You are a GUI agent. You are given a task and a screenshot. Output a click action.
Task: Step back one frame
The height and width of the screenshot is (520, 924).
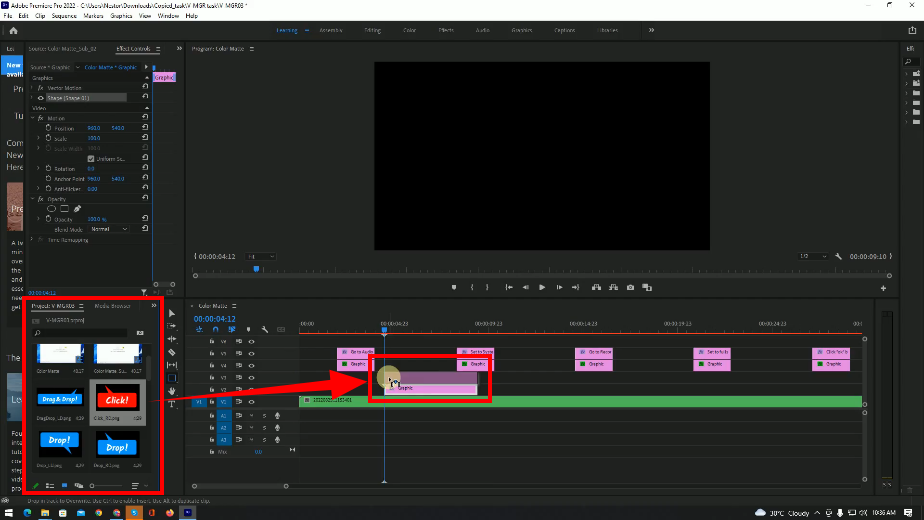(x=526, y=287)
